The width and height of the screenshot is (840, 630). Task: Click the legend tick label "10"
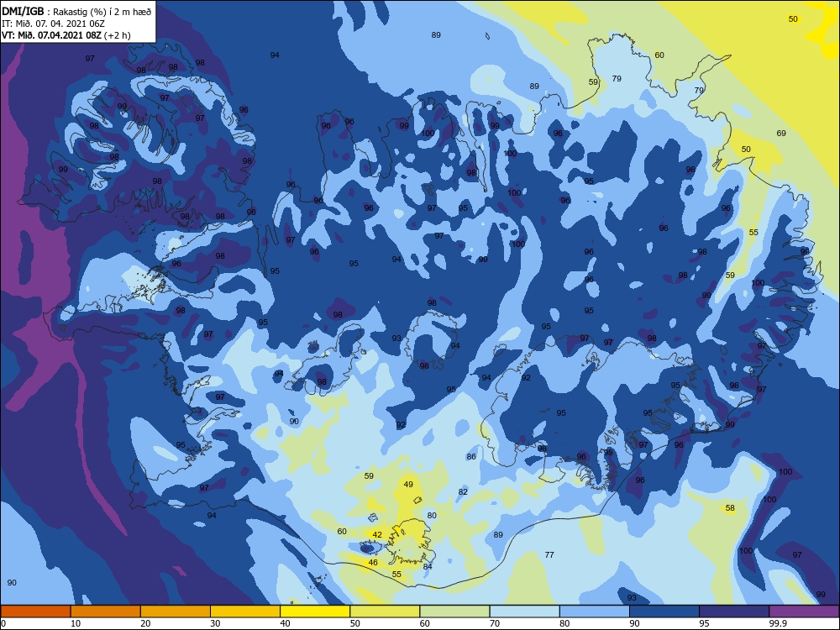click(76, 623)
